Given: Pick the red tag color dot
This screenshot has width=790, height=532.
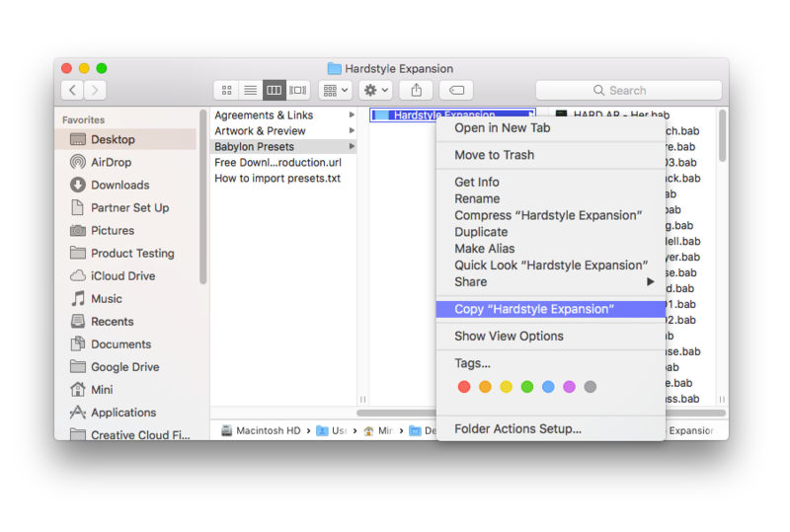Looking at the screenshot, I should (x=464, y=387).
